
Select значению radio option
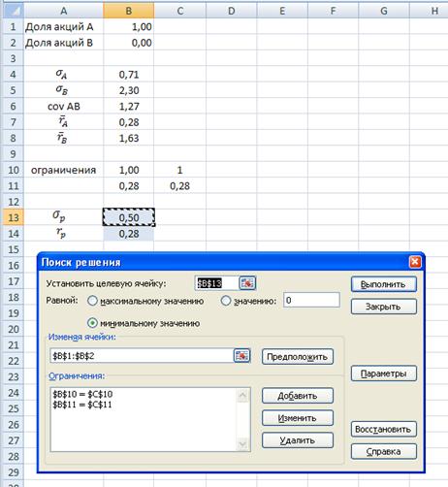226,301
